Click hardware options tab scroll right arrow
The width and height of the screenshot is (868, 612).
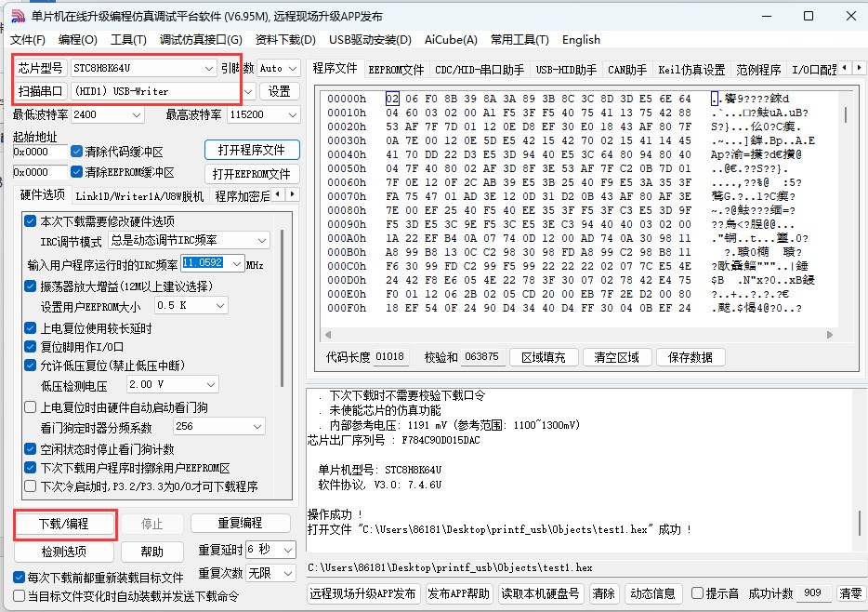pos(293,194)
